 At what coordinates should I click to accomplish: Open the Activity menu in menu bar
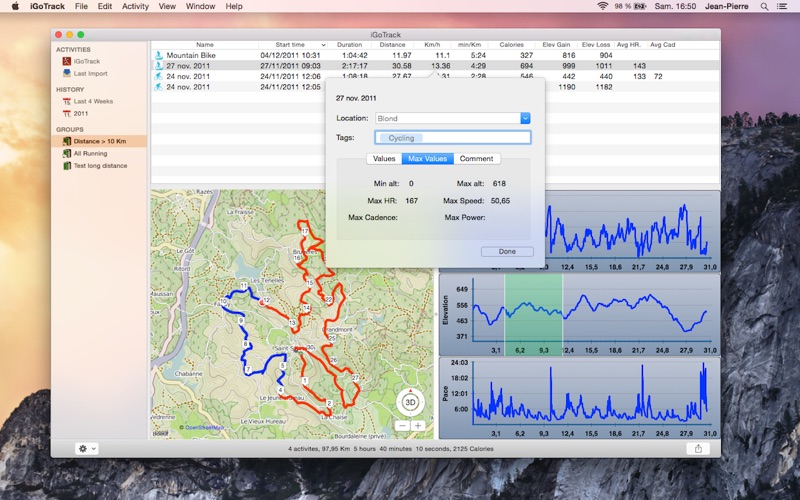[135, 6]
